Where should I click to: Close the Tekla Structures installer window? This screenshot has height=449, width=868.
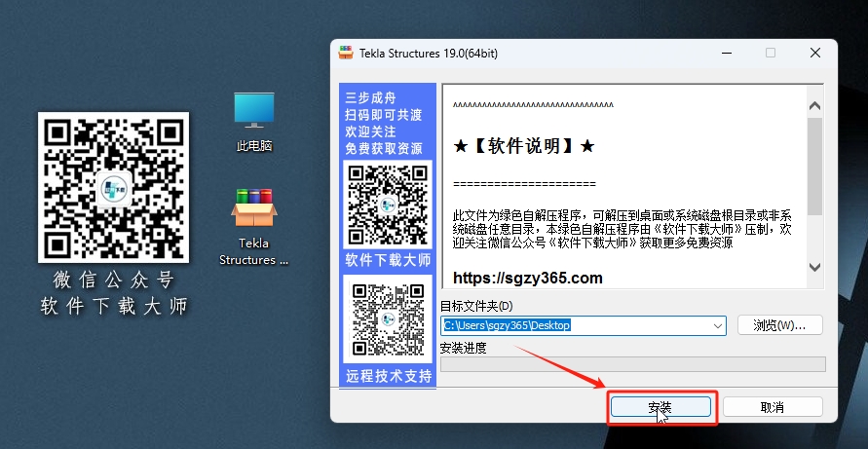814,53
